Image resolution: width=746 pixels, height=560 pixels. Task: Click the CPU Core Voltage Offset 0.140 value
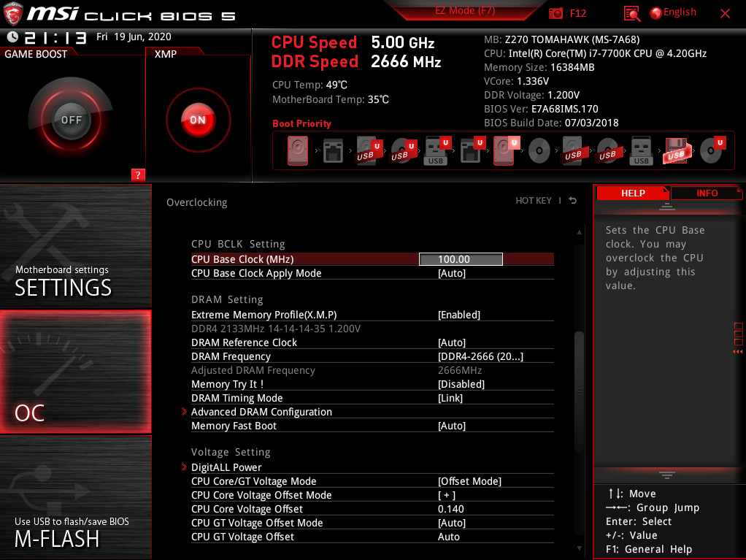(450, 509)
